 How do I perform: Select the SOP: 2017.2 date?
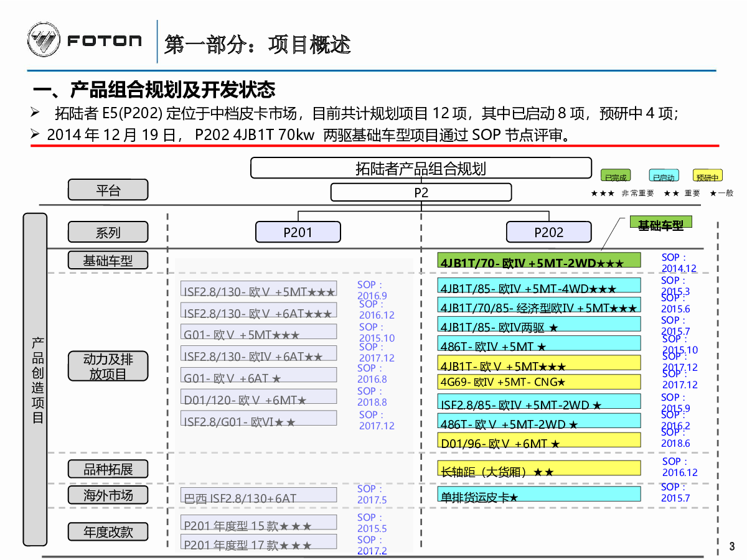pyautogui.click(x=372, y=545)
